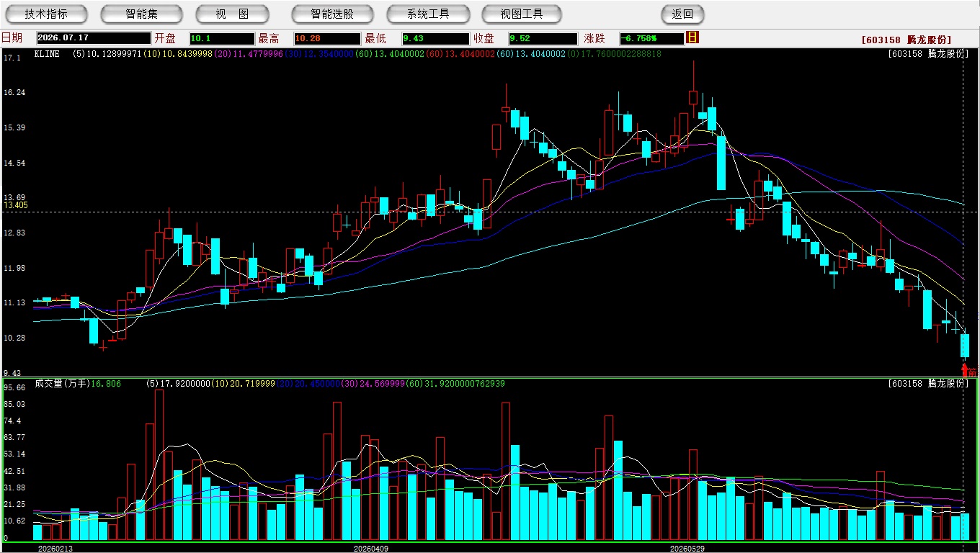Select the 开盘 value field 10.1

[x=222, y=39]
